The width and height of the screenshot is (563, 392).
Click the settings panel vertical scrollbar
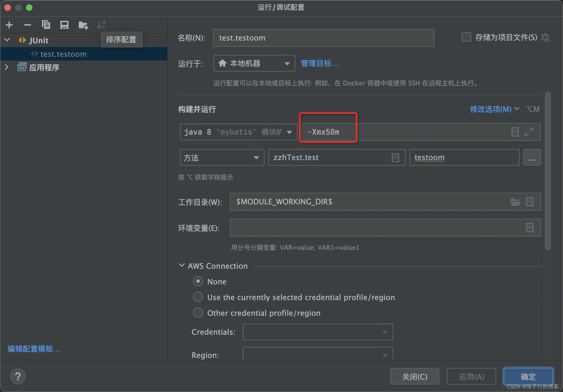click(548, 171)
